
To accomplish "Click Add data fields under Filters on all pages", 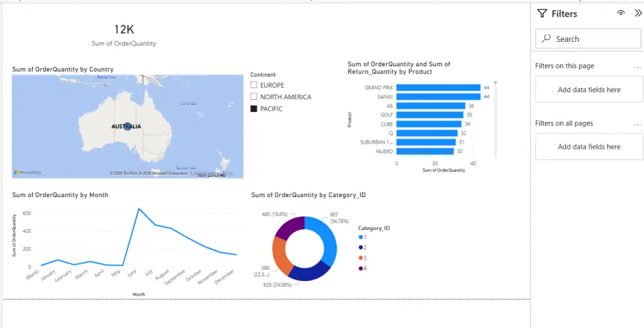I will pos(589,147).
